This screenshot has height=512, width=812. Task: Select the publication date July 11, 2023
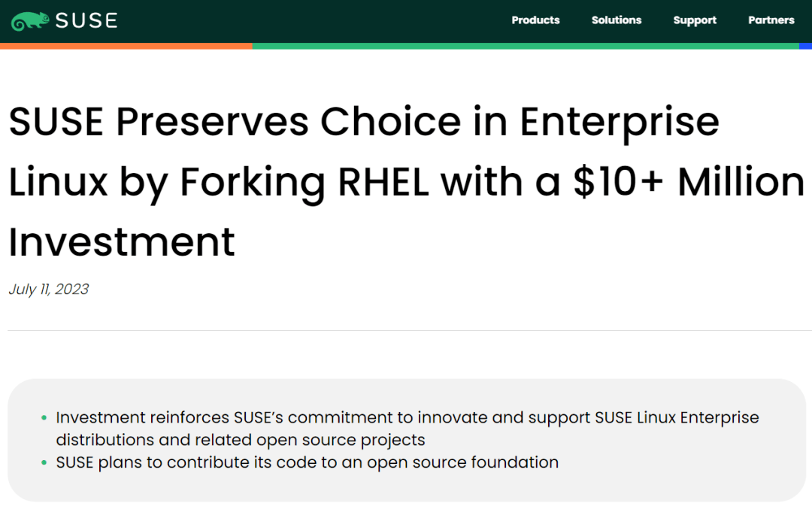pos(48,289)
